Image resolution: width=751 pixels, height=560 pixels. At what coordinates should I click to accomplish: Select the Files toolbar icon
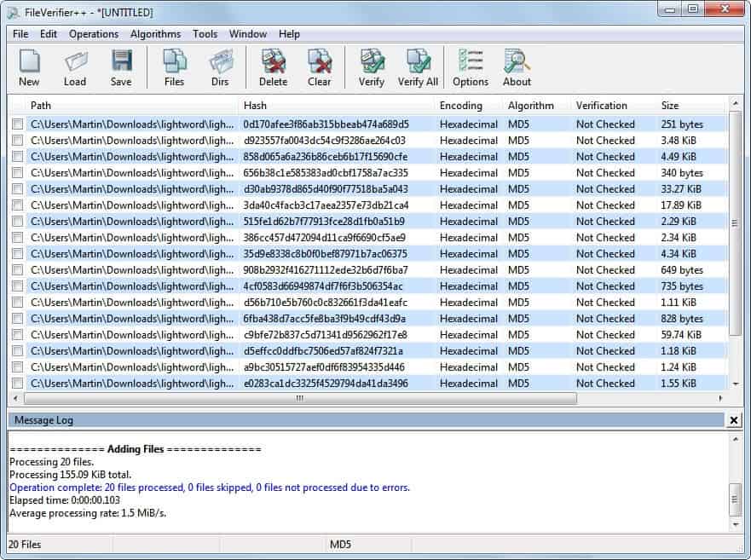point(174,64)
